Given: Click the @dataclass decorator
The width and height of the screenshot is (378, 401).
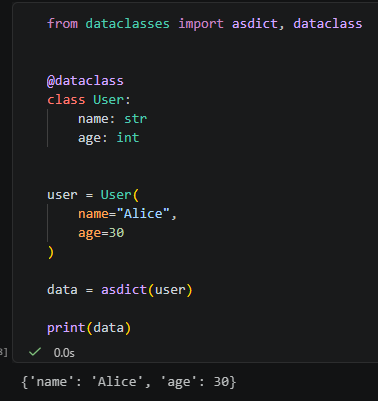Looking at the screenshot, I should [x=85, y=81].
